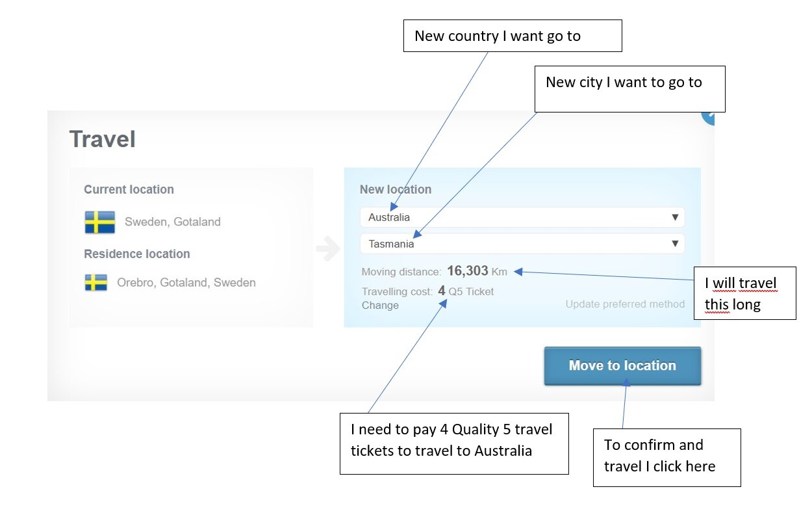This screenshot has width=812, height=513.
Task: Click the 'New country I want go to' note
Action: tap(513, 36)
